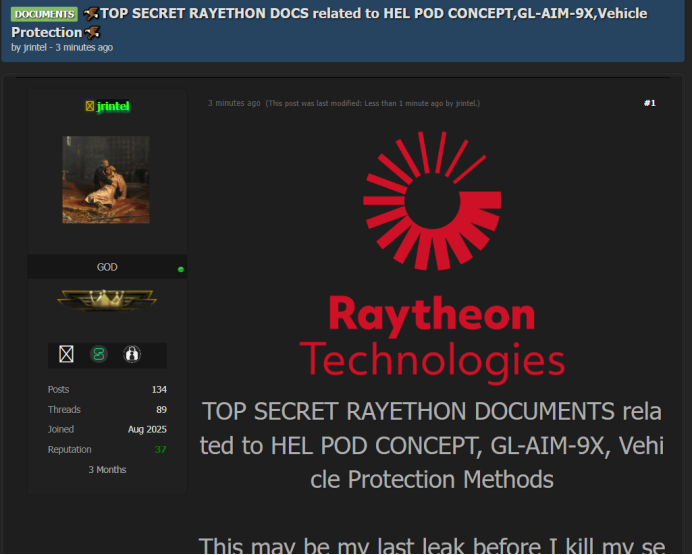Click the green circular S badge icon

tap(99, 354)
